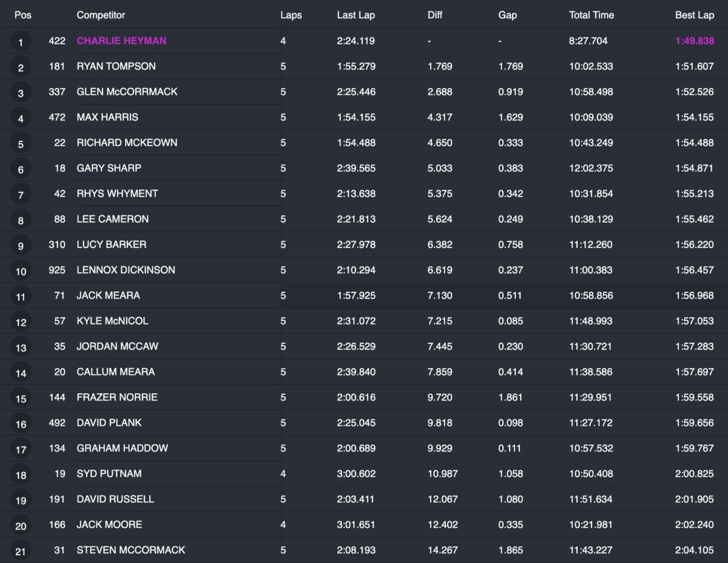Screen dimensions: 728x563
Task: Select competitor LUCY BARKER
Action: click(111, 244)
